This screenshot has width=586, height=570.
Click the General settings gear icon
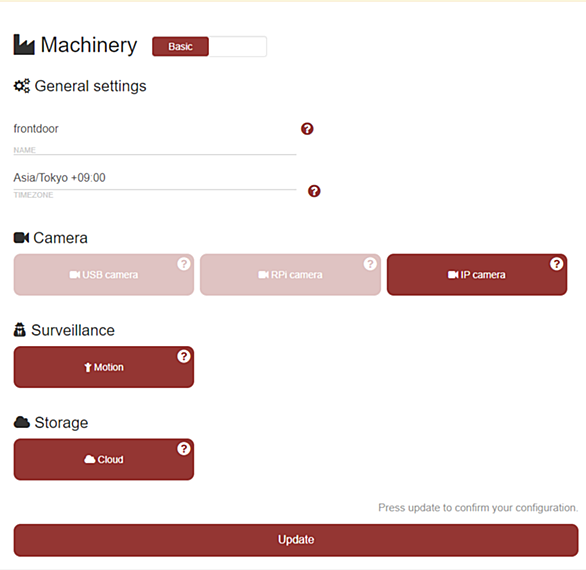[22, 86]
